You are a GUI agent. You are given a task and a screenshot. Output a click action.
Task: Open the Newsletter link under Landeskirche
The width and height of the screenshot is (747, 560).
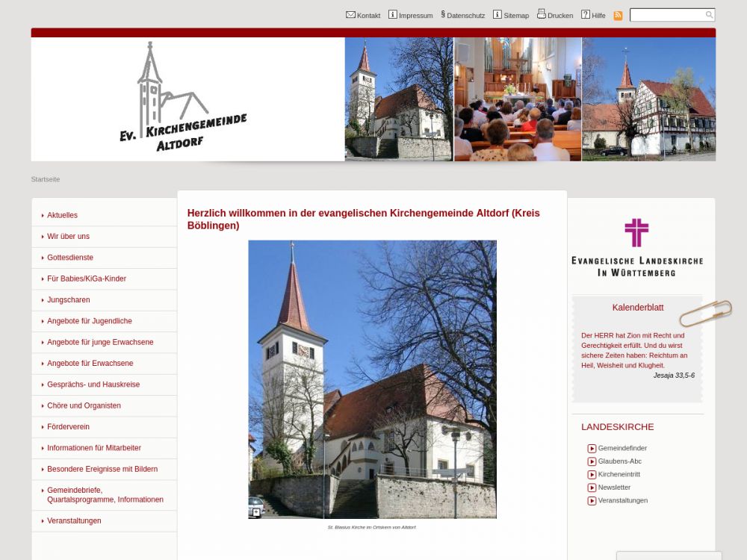tap(614, 488)
